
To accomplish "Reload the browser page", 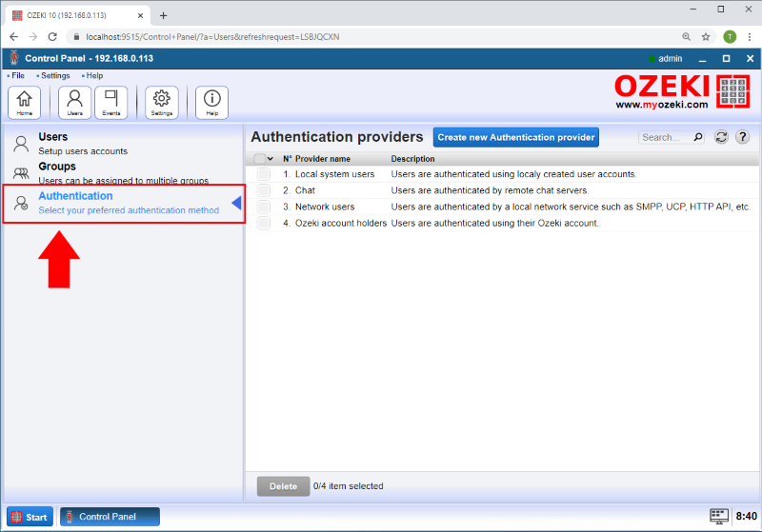I will (52, 37).
